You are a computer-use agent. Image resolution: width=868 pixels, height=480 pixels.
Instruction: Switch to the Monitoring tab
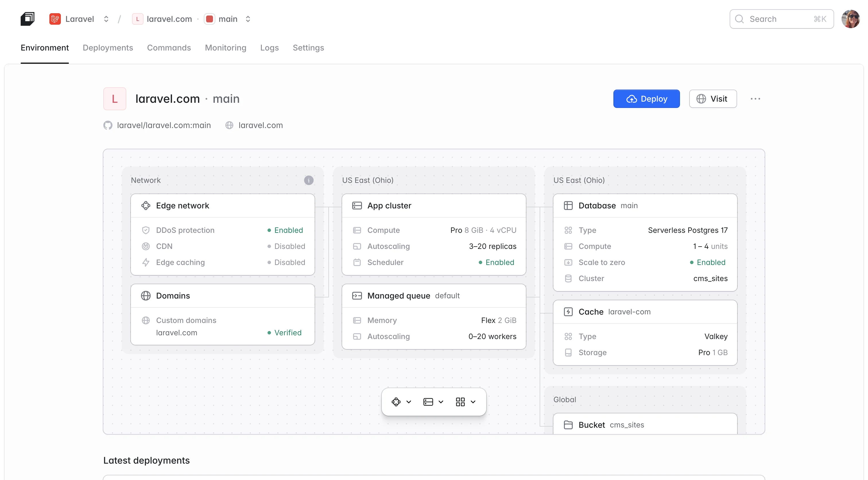coord(225,48)
